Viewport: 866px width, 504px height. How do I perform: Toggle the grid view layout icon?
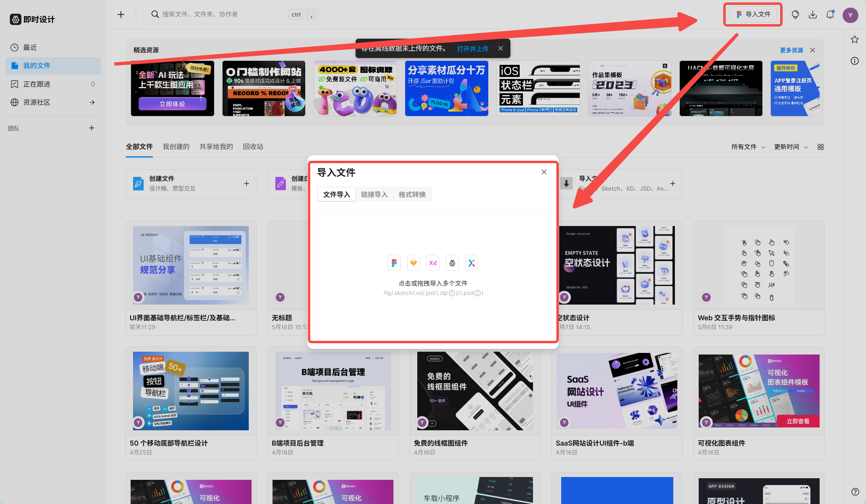click(x=820, y=147)
